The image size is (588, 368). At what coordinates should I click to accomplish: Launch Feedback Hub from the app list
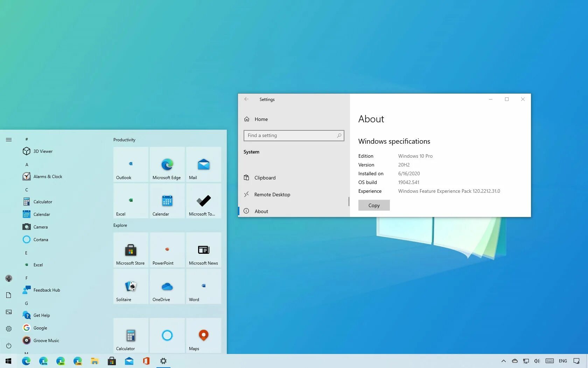coord(41,290)
